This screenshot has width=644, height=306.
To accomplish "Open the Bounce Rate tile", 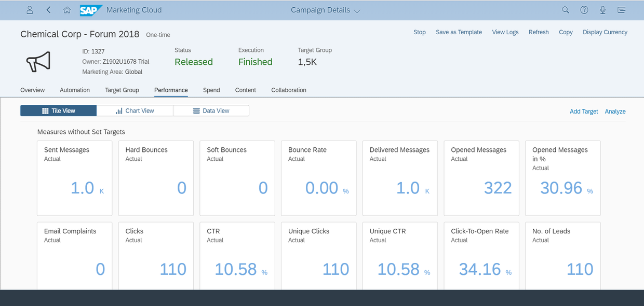I will (319, 178).
